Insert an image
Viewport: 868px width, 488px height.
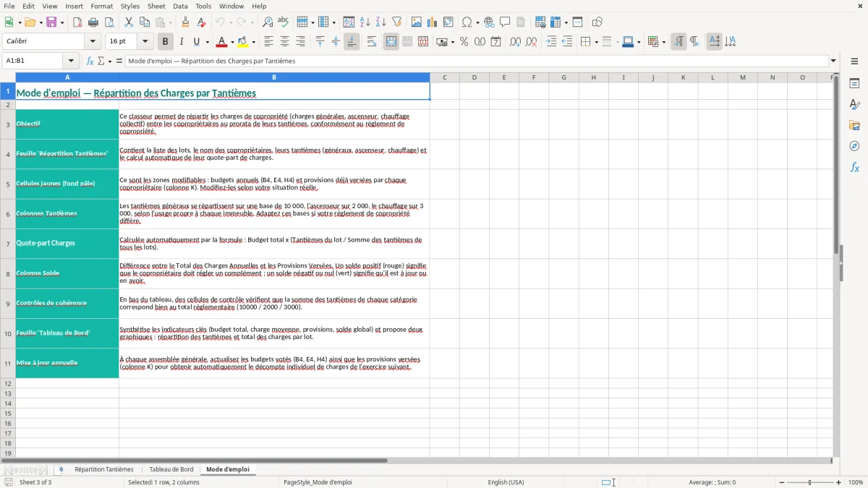(x=417, y=22)
